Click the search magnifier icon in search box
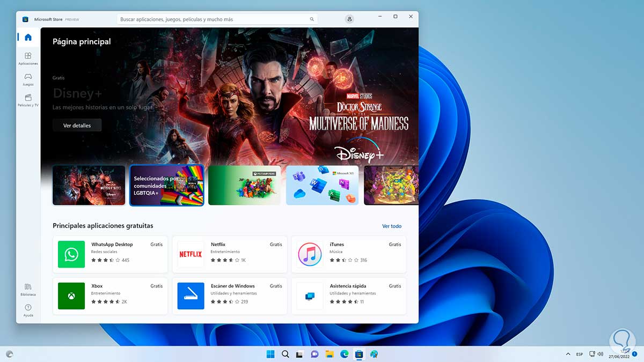The width and height of the screenshot is (644, 362). (311, 19)
